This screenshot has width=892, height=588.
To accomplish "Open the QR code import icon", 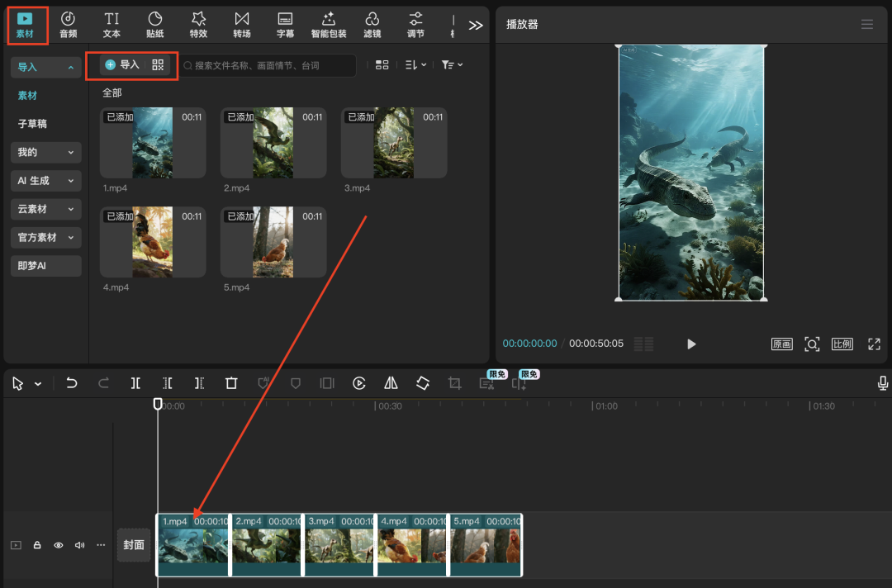I will [158, 65].
